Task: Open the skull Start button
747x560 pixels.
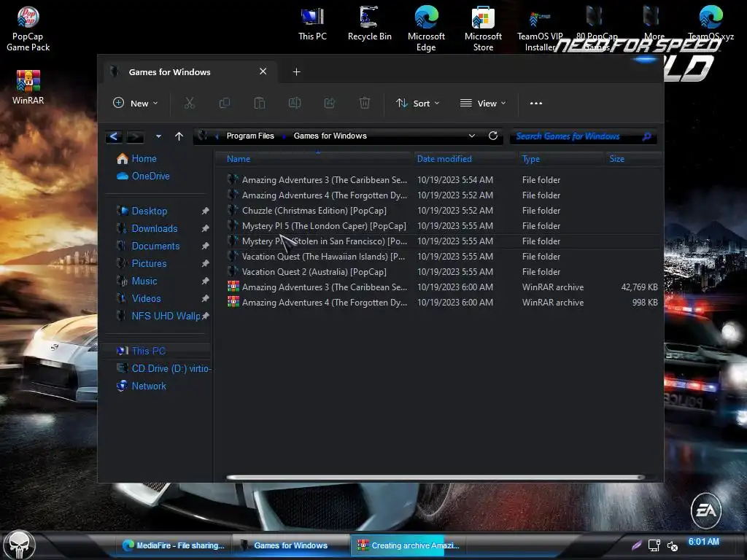Action: (20, 545)
